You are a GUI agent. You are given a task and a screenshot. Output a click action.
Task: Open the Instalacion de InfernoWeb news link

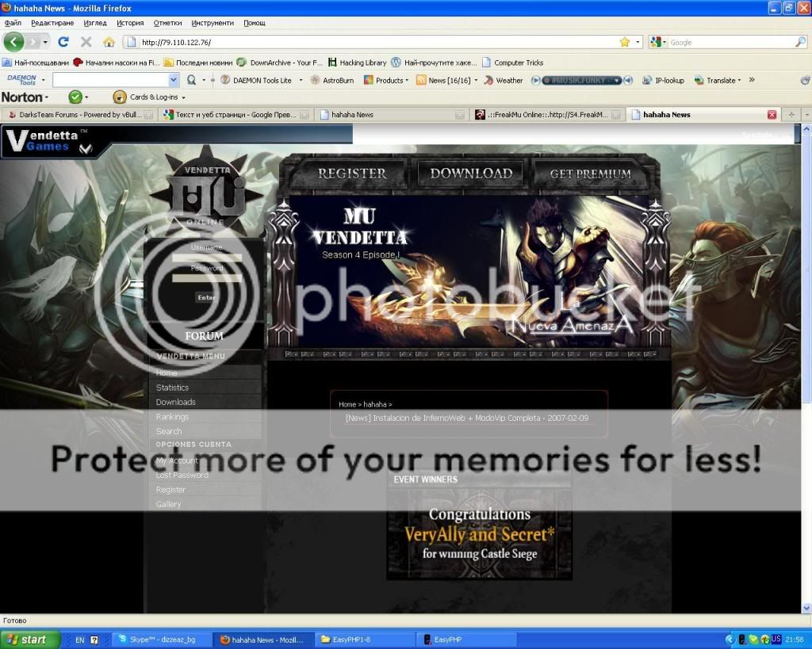click(x=466, y=418)
